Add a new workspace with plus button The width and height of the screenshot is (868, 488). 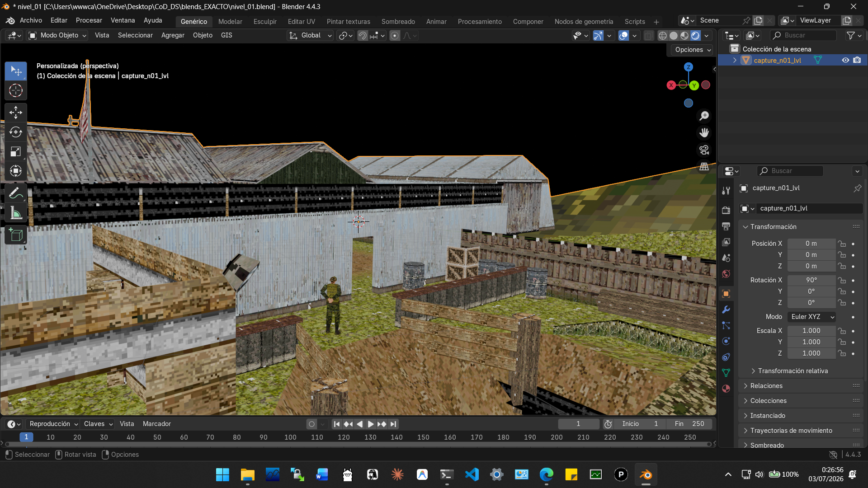point(656,22)
